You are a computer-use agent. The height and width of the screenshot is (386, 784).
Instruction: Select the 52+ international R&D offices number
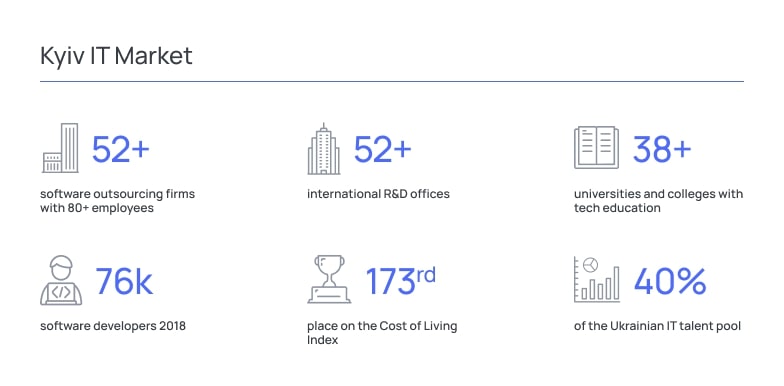382,150
